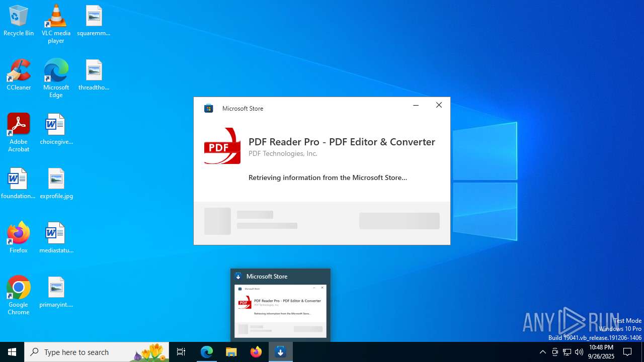Open Task View from the taskbar
The height and width of the screenshot is (362, 644).
[181, 352]
